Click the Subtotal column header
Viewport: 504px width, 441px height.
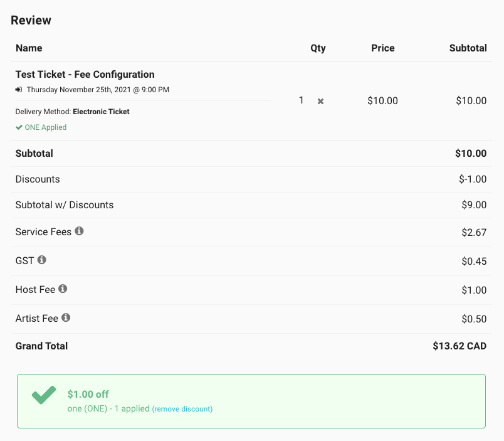pyautogui.click(x=468, y=48)
